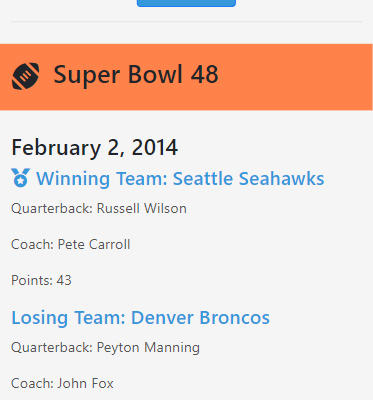Viewport: 373px width, 400px height.
Task: Select the name Peyton Manning
Action: (148, 348)
